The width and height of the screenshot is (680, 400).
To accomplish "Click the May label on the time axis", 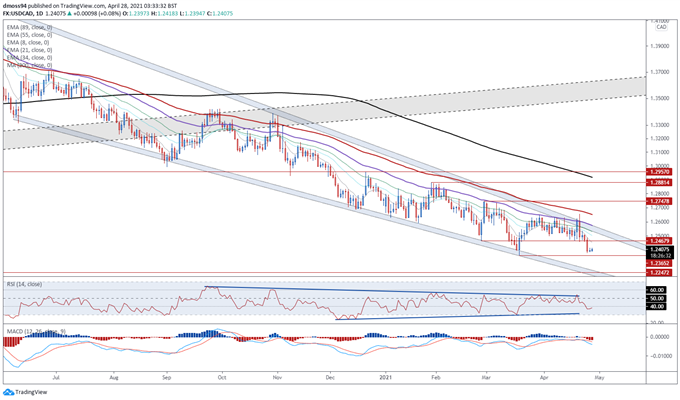I will click(x=599, y=377).
